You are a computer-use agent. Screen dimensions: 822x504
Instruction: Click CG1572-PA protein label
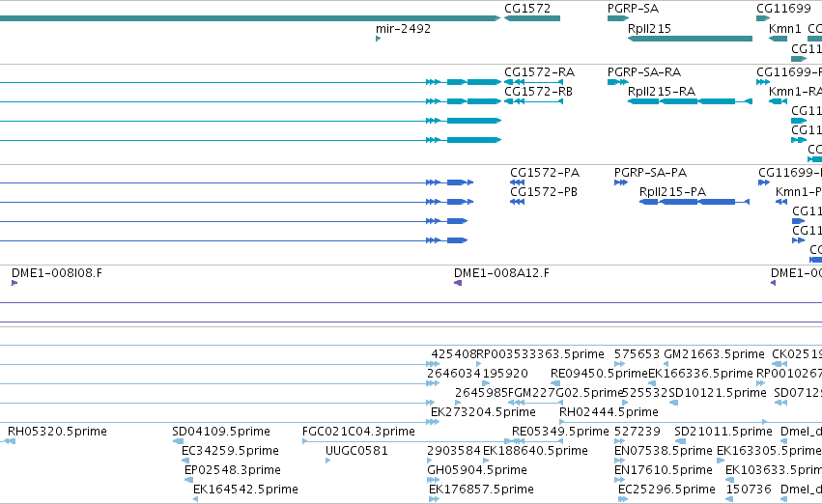point(545,173)
